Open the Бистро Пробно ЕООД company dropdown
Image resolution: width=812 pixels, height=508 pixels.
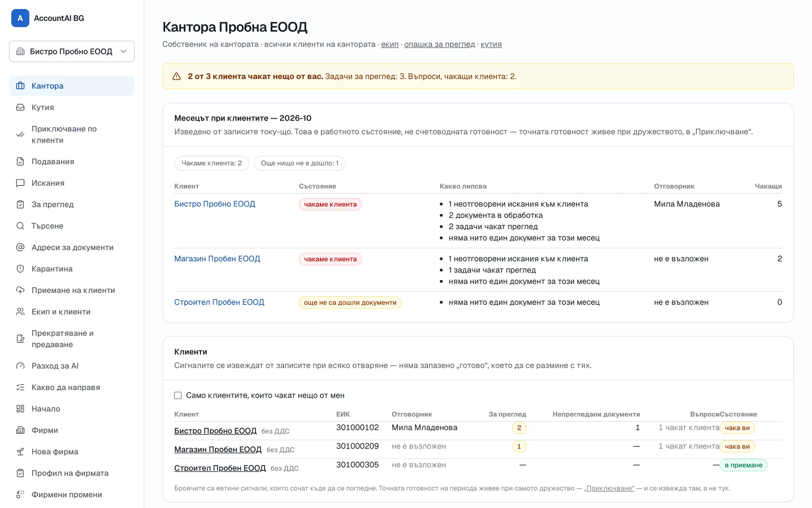(x=72, y=51)
